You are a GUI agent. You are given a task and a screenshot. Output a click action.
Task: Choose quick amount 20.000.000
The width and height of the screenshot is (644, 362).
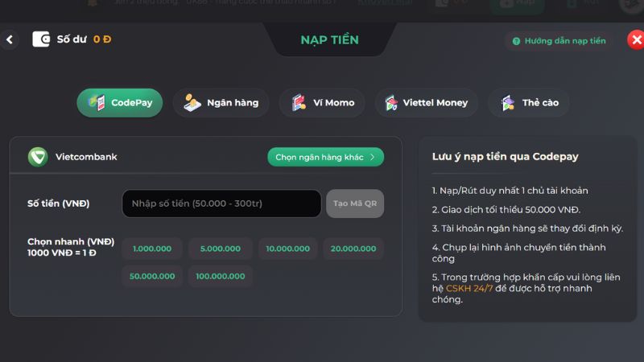(353, 249)
